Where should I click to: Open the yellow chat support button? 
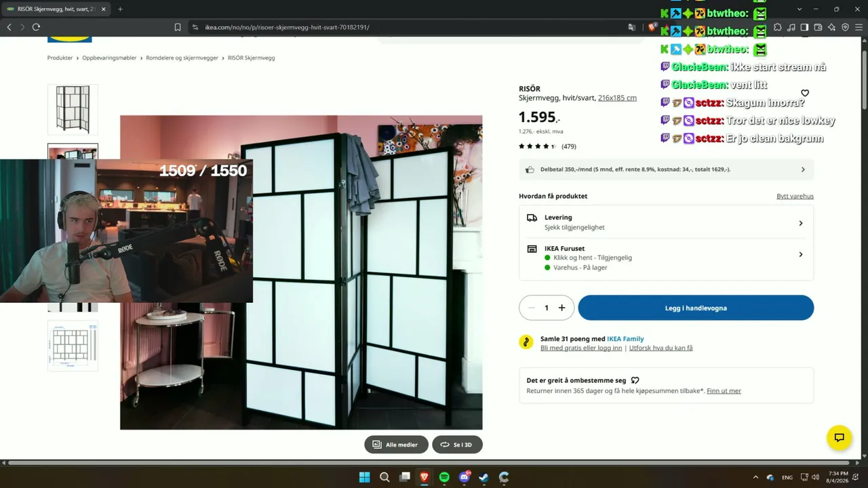pos(839,437)
